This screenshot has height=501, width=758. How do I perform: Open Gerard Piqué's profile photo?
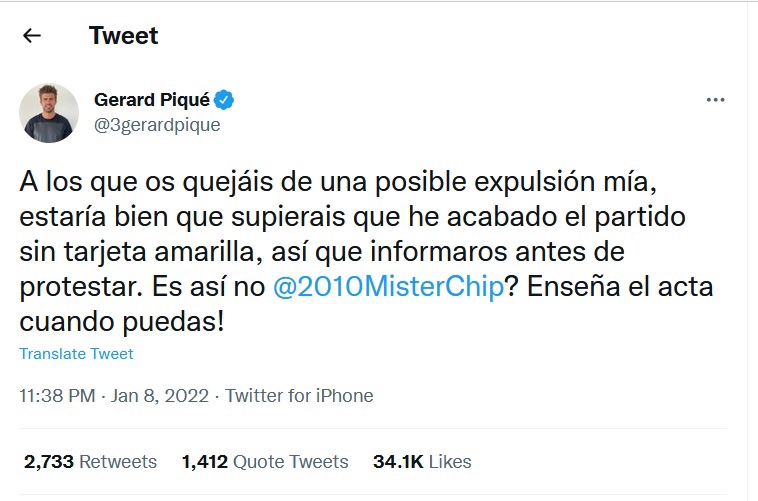[x=48, y=112]
